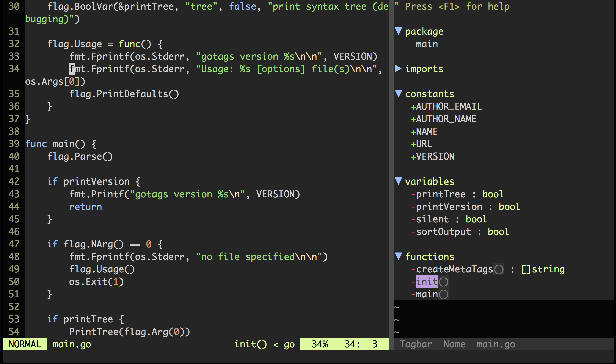Select sortOutput variable in Tagbar
This screenshot has height=364, width=616.
tap(443, 232)
